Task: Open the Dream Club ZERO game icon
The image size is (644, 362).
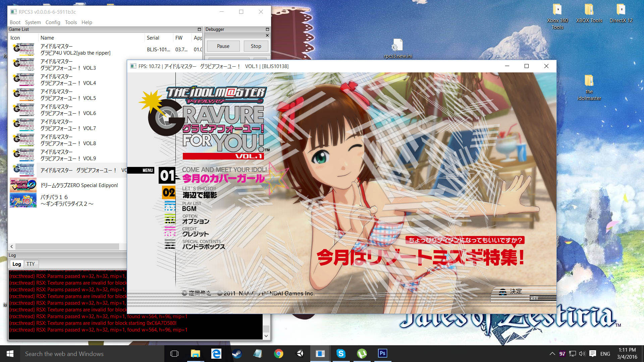Action: pyautogui.click(x=23, y=185)
